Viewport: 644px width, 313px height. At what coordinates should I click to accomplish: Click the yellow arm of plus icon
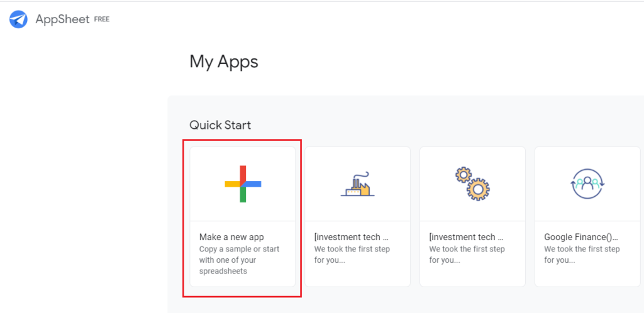231,184
